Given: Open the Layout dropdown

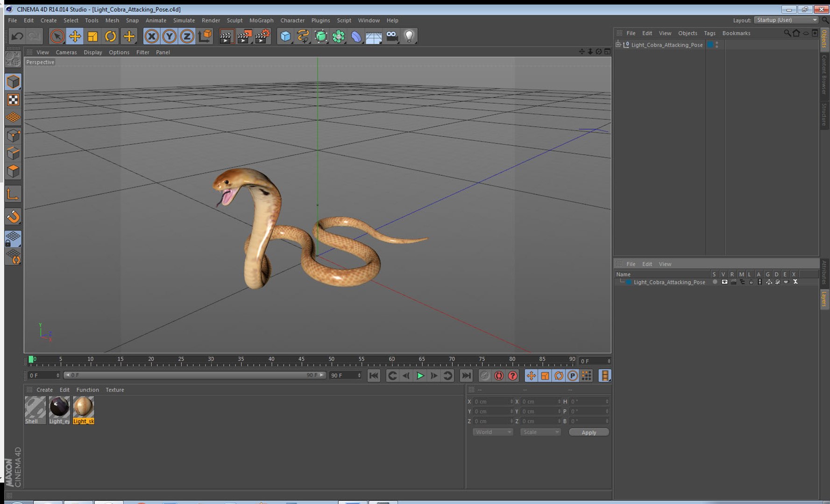Looking at the screenshot, I should pos(787,20).
